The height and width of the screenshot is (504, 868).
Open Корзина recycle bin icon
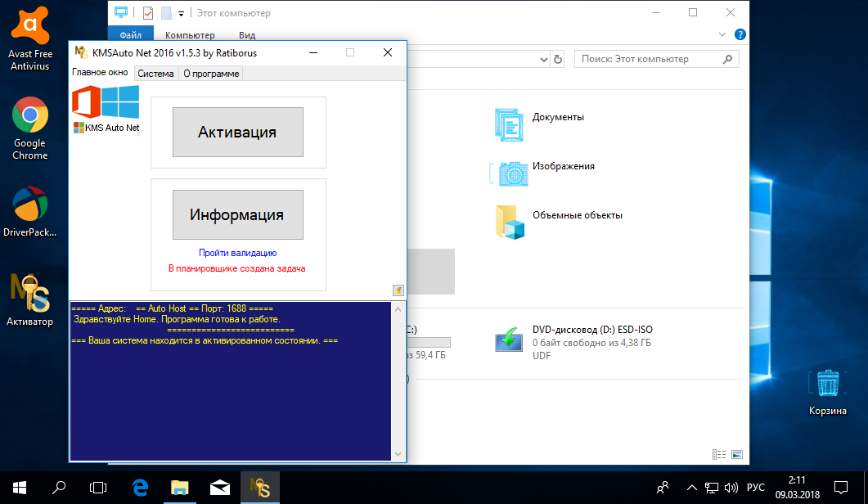(828, 392)
